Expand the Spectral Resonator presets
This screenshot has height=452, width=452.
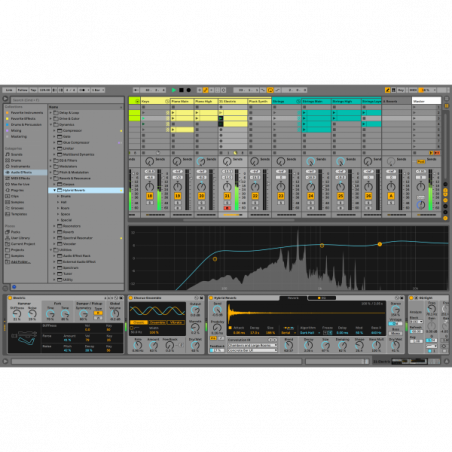click(x=54, y=238)
